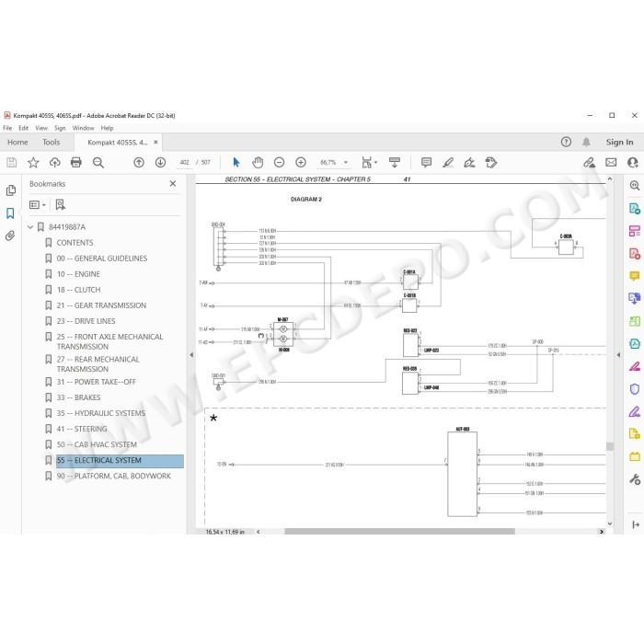Zoom out with minus button

280,163
